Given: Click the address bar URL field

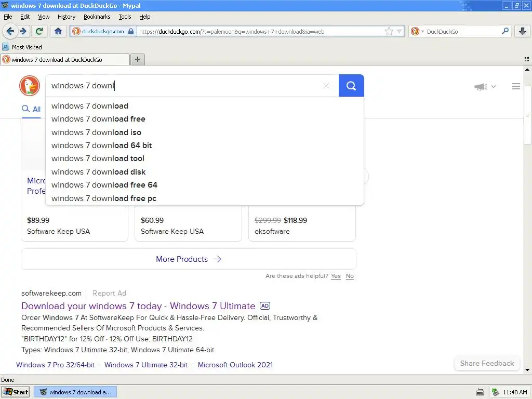Looking at the screenshot, I should [x=261, y=31].
